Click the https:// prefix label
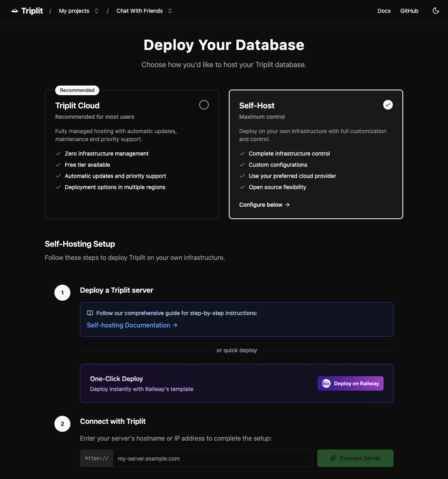 (96, 458)
